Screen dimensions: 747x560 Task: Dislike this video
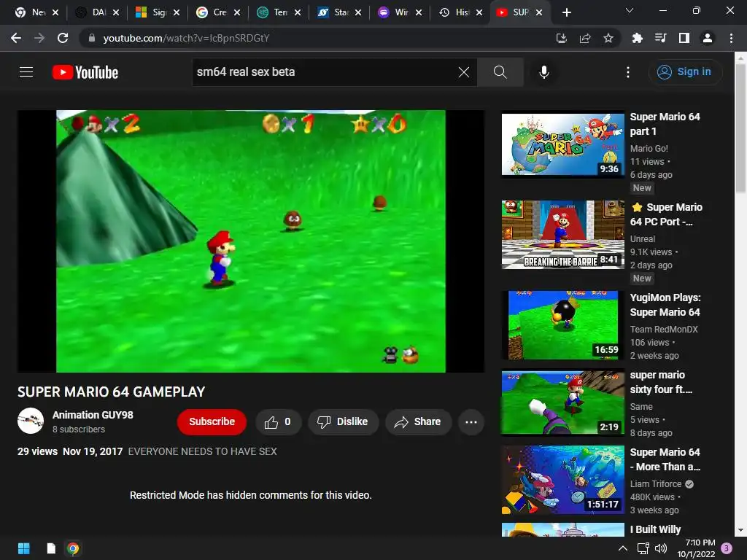[343, 422]
